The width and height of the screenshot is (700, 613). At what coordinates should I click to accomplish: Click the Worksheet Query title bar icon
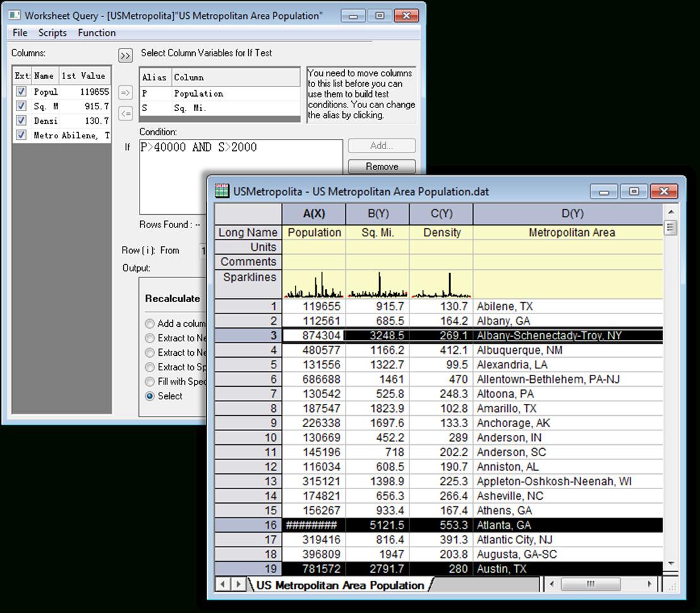(x=13, y=15)
